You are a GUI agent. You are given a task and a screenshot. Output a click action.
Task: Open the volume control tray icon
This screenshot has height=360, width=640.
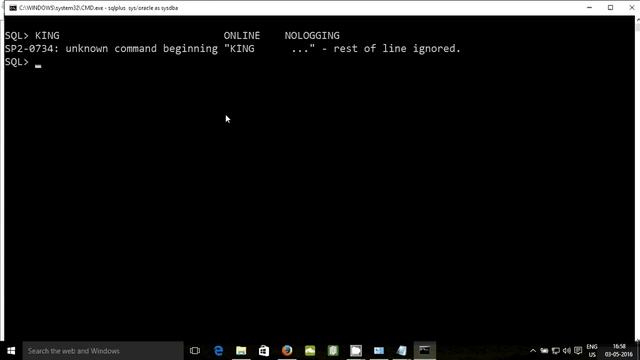(x=567, y=351)
